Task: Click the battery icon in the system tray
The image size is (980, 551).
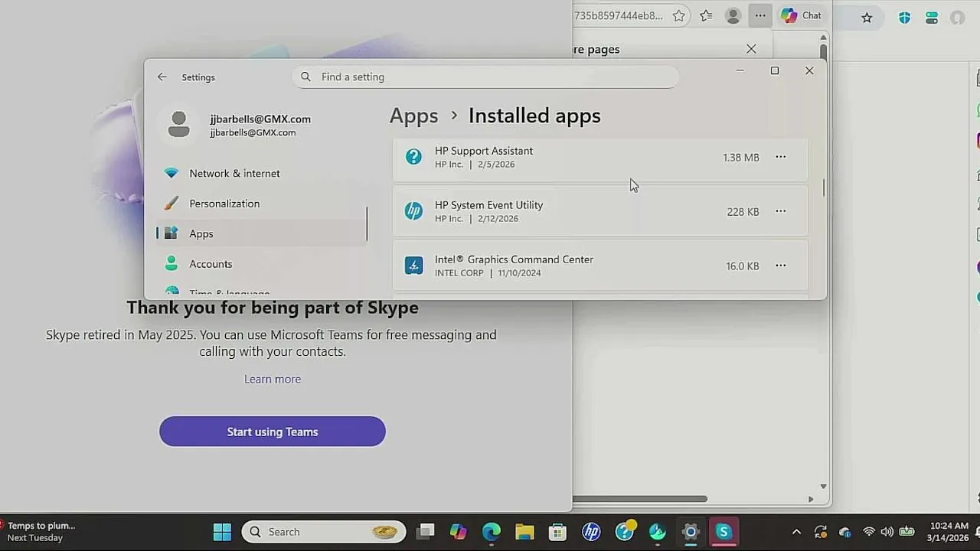Action: [x=906, y=532]
